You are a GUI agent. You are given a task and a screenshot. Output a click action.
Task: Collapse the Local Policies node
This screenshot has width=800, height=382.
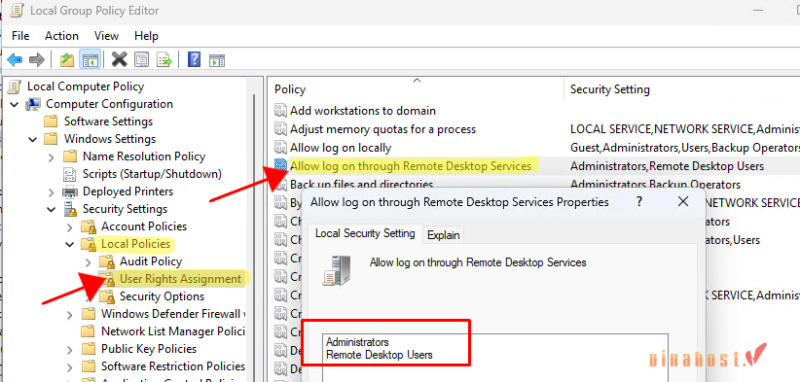click(x=70, y=244)
